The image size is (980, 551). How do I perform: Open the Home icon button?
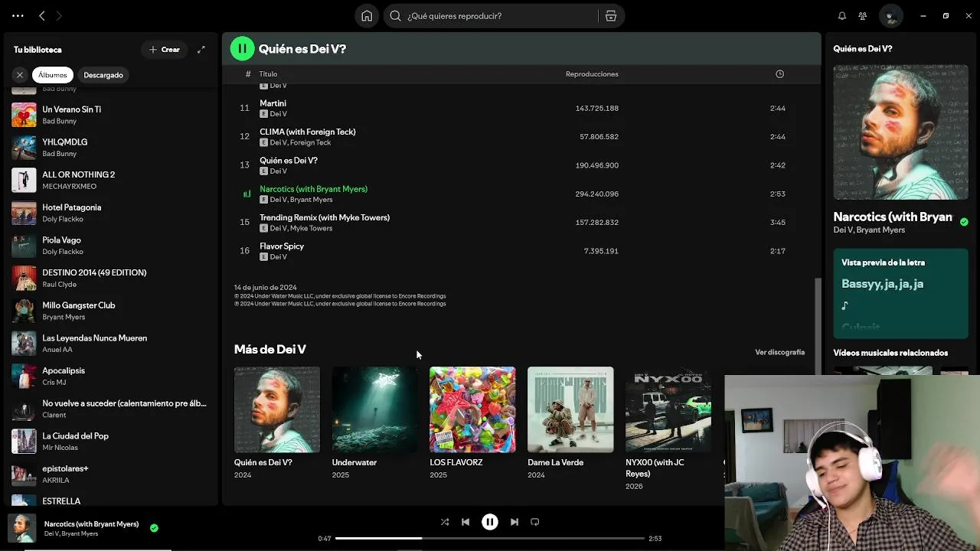click(x=367, y=15)
